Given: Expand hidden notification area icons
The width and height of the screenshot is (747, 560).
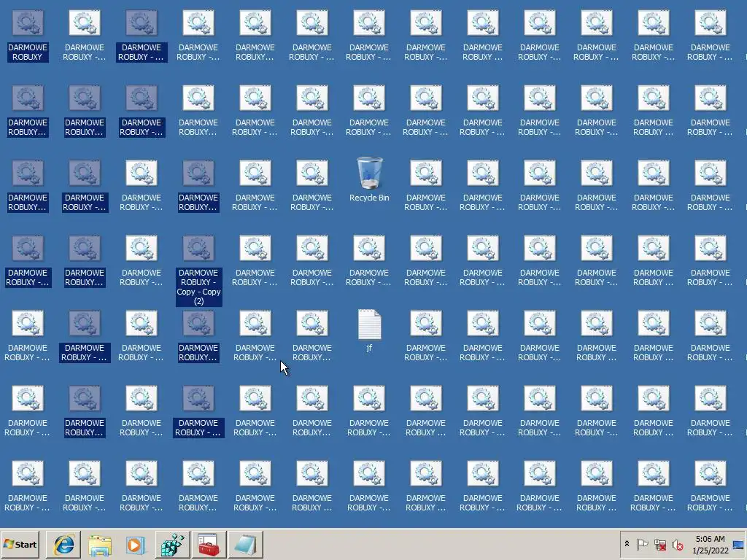Looking at the screenshot, I should (x=627, y=544).
